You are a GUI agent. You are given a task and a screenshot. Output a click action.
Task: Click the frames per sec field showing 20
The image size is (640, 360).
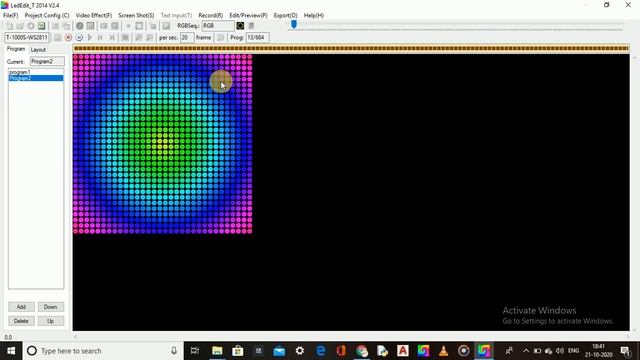187,38
